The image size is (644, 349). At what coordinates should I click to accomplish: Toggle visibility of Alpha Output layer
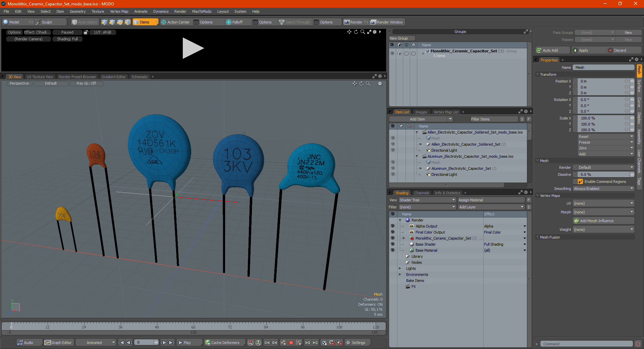pos(392,226)
